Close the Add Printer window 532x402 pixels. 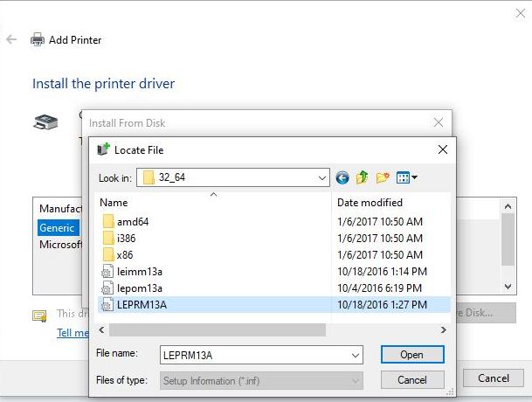pyautogui.click(x=521, y=14)
